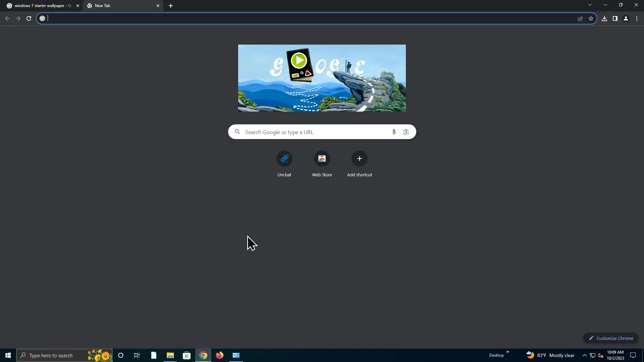Toggle the side panel icon
Screen dimensions: 644x362
click(x=615, y=19)
